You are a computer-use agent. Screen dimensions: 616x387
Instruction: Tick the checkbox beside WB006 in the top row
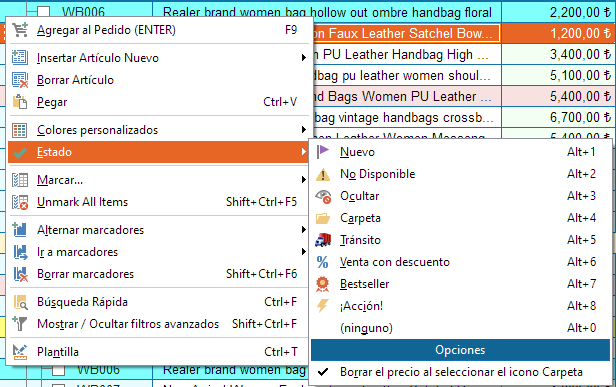[44, 12]
